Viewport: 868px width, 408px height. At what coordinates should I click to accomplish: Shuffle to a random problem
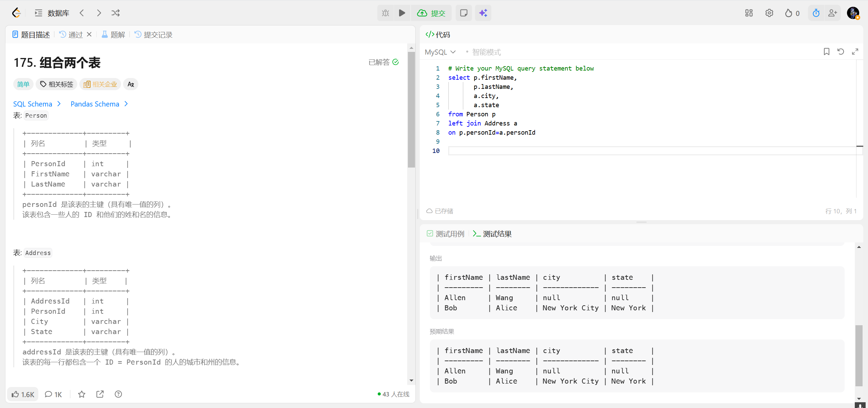click(x=115, y=13)
